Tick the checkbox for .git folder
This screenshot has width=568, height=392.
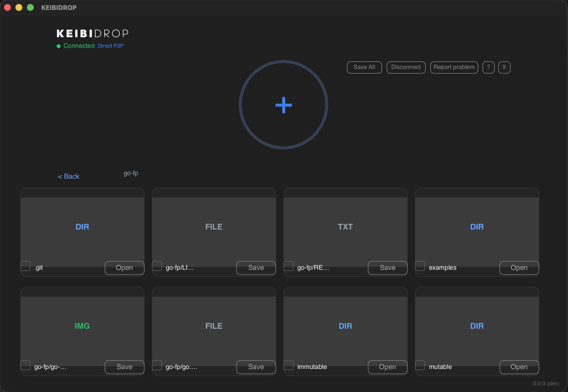25,266
